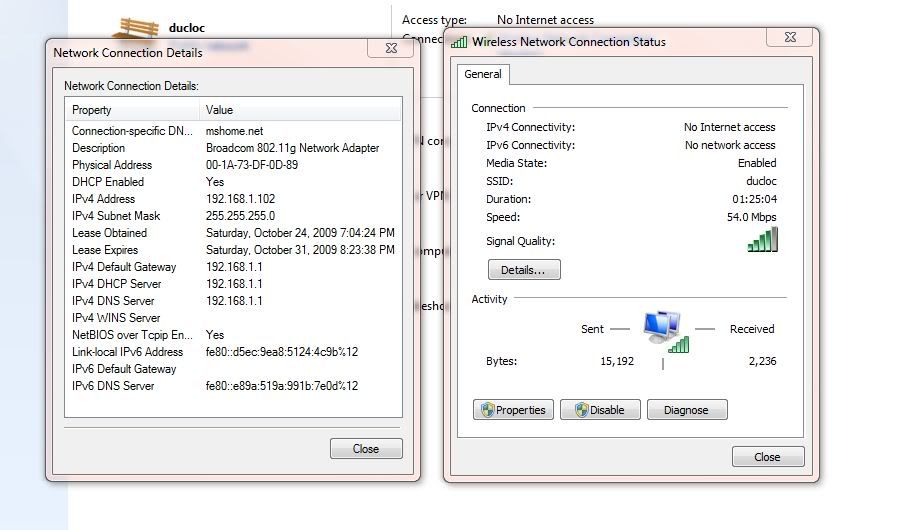Viewport: 912px width, 530px height.
Task: Click the IPv6 Connectivity status No network access
Action: coord(730,145)
